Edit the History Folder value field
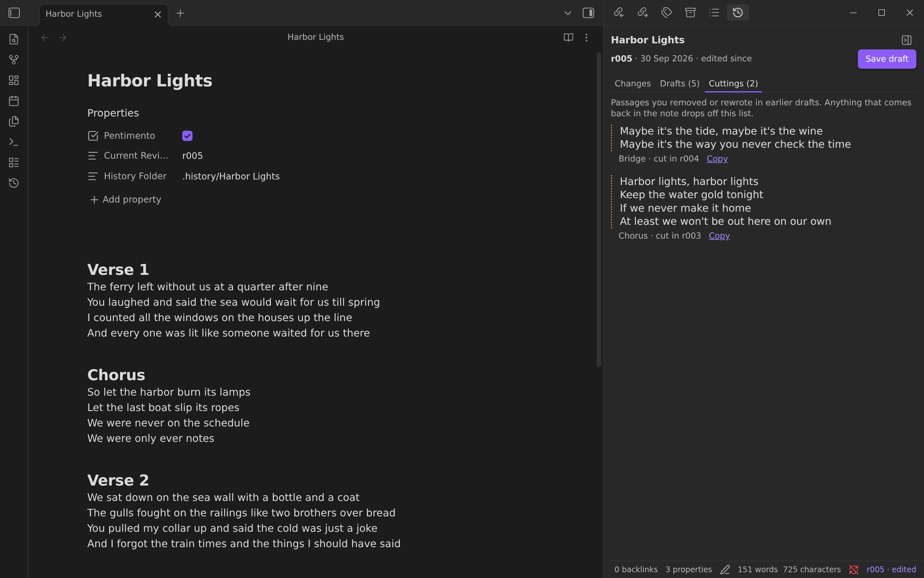This screenshot has height=578, width=924. [231, 176]
